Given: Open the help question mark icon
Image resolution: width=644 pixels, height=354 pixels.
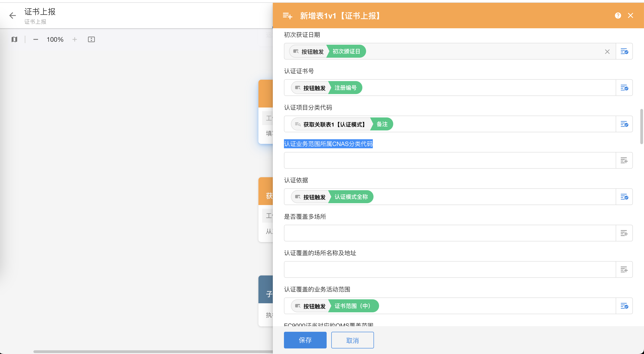Looking at the screenshot, I should coord(618,16).
